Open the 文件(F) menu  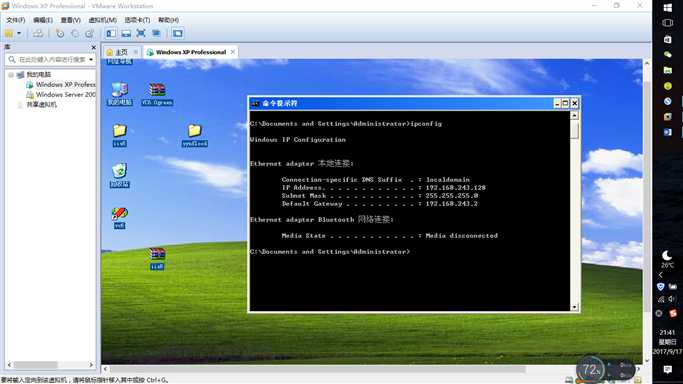click(x=15, y=20)
